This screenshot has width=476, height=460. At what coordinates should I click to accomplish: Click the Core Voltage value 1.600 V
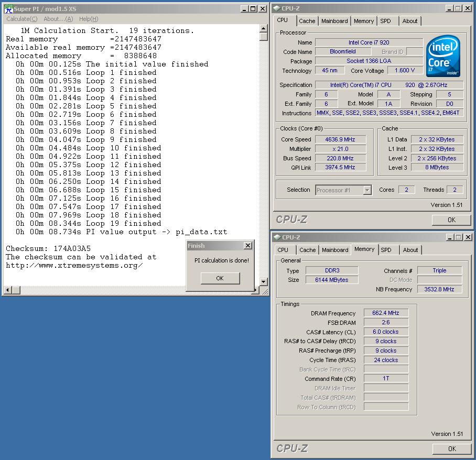(x=405, y=70)
